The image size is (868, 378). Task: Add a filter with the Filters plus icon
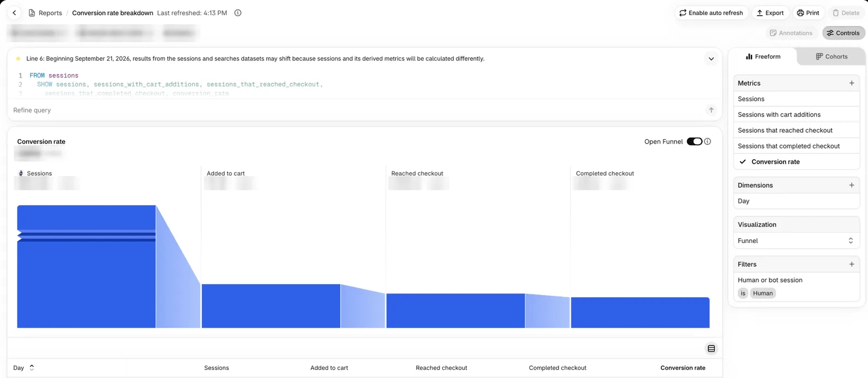(x=852, y=264)
